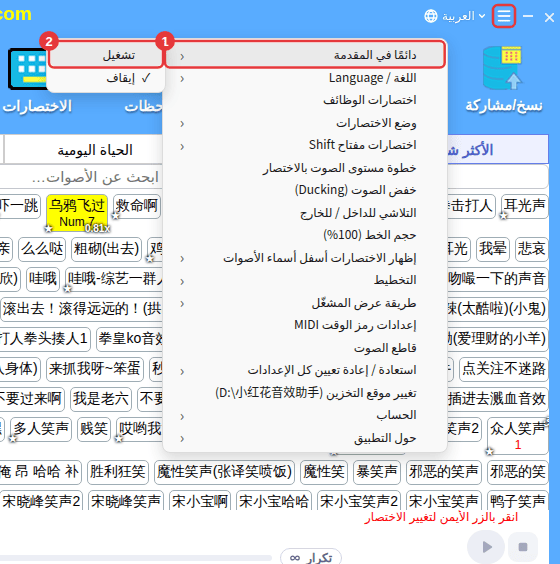
Task: Stop playback with the square button
Action: click(523, 547)
